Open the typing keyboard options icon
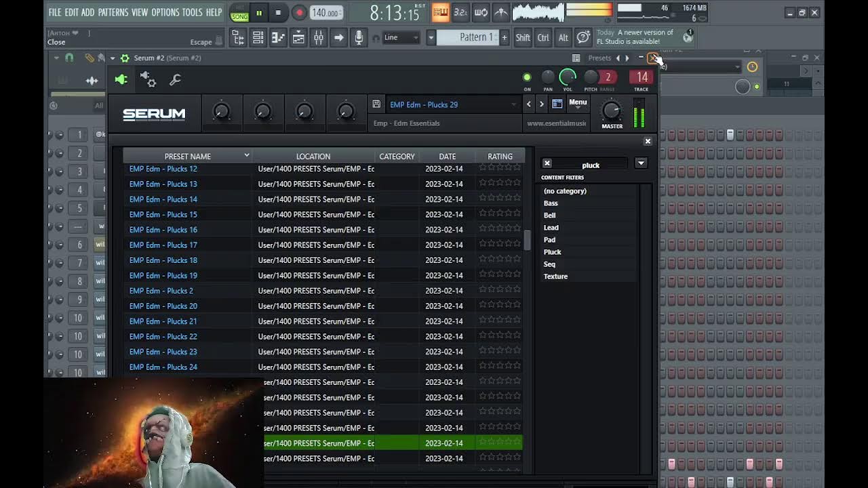The image size is (868, 488). 583,38
